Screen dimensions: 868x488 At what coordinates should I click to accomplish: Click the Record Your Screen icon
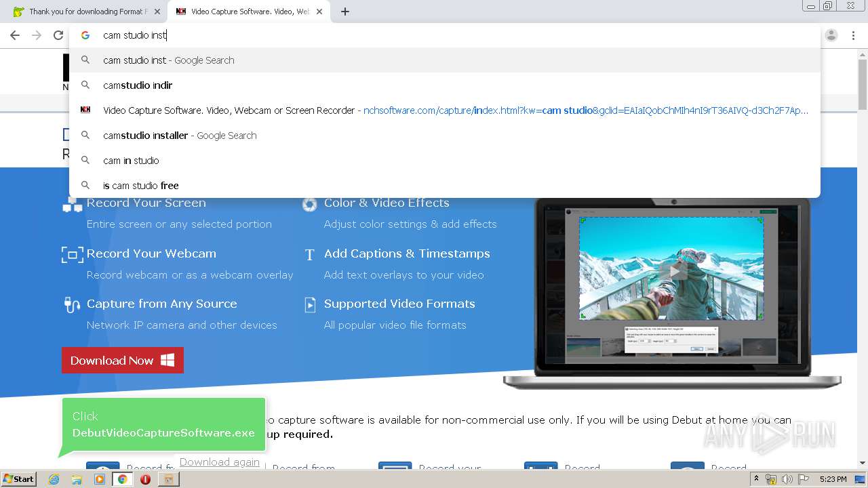pos(72,204)
